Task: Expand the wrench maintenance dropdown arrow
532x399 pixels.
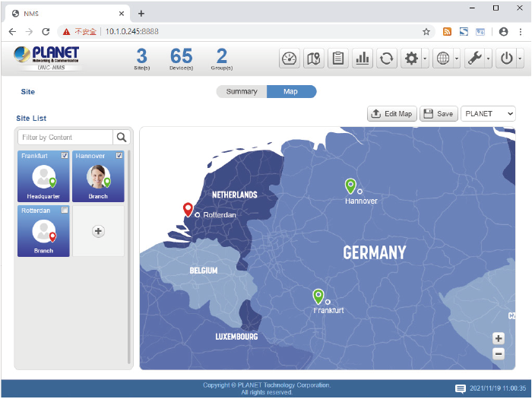Action: pos(488,59)
